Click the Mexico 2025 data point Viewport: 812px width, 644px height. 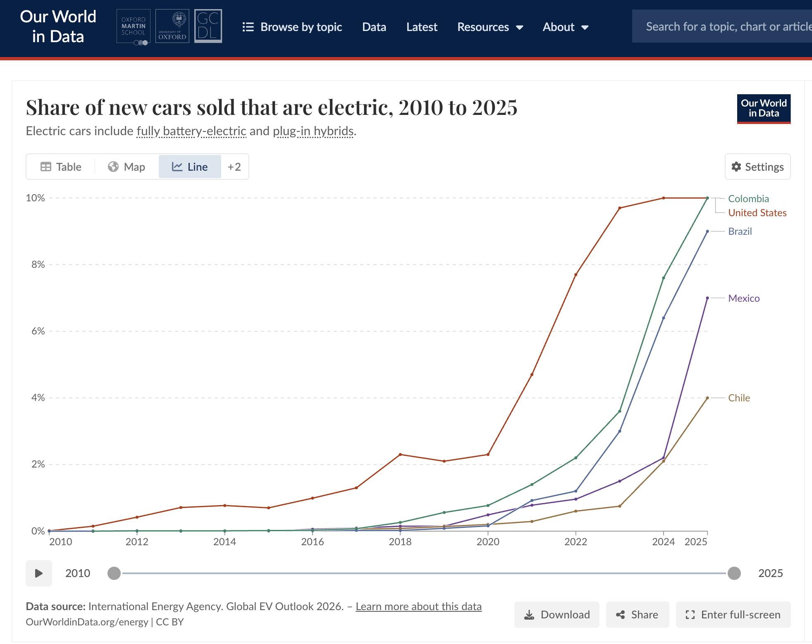(707, 298)
